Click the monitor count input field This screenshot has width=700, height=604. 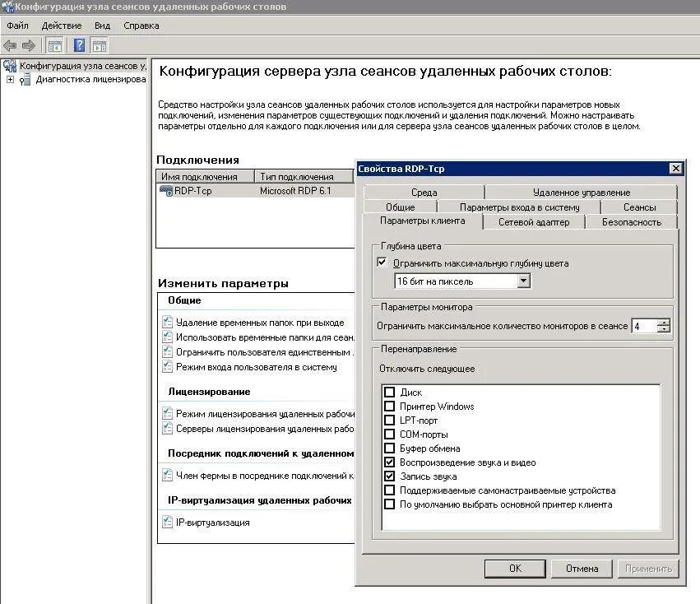pyautogui.click(x=644, y=326)
